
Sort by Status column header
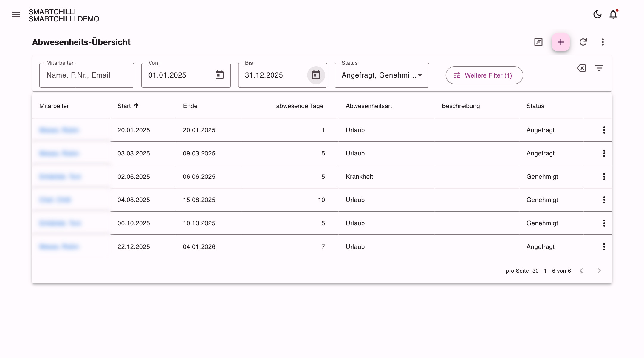click(535, 106)
